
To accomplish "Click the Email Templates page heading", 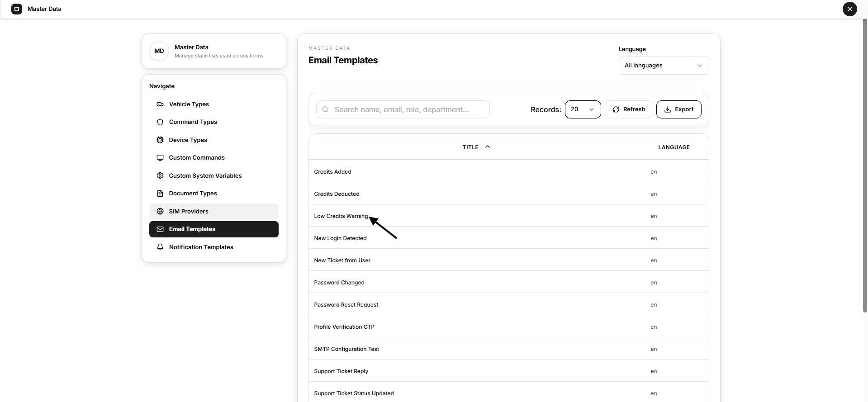I will coord(343,60).
